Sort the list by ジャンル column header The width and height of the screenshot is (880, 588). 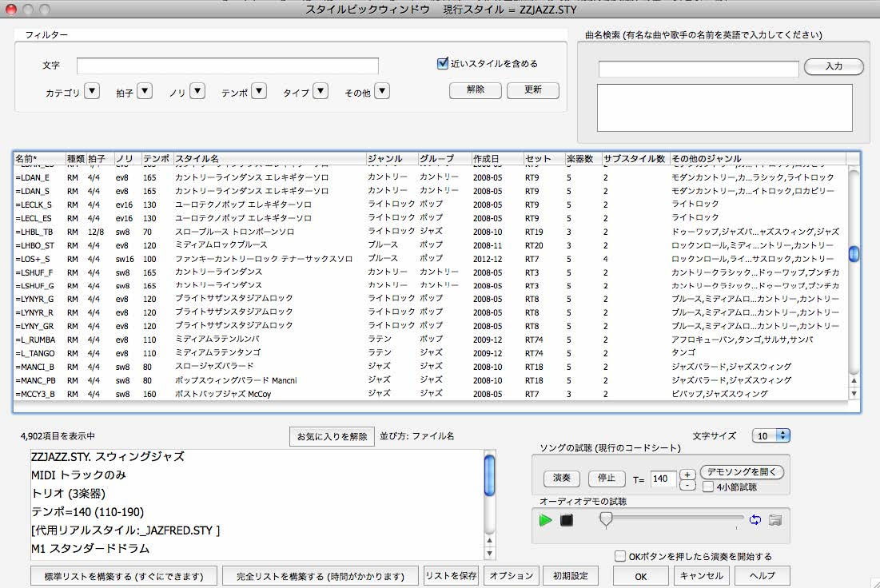[x=385, y=158]
